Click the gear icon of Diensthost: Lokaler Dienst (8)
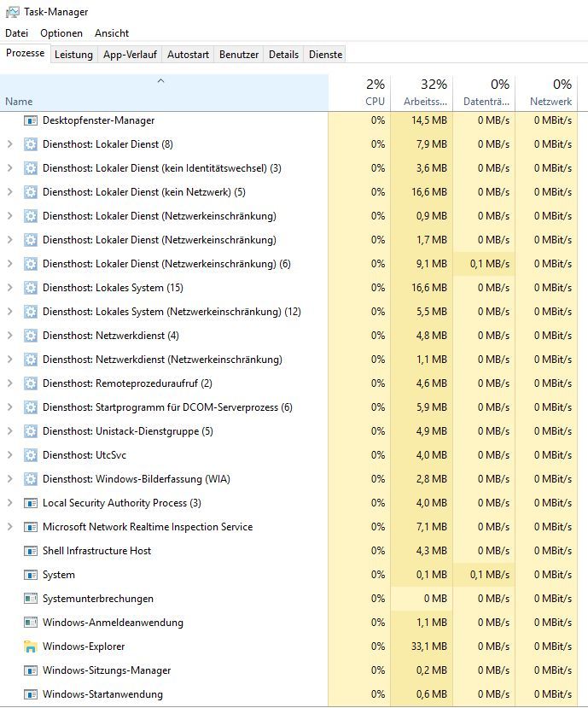This screenshot has height=708, width=588. click(30, 144)
